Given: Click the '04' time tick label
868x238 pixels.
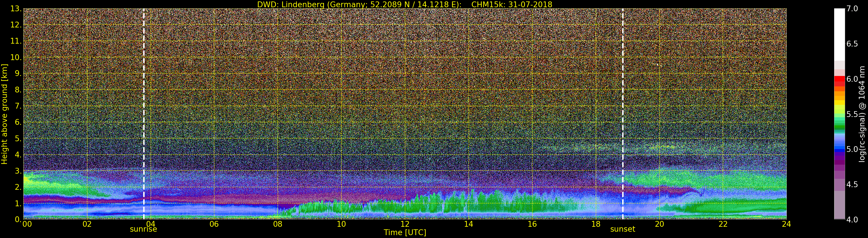Looking at the screenshot, I should click(x=151, y=224).
